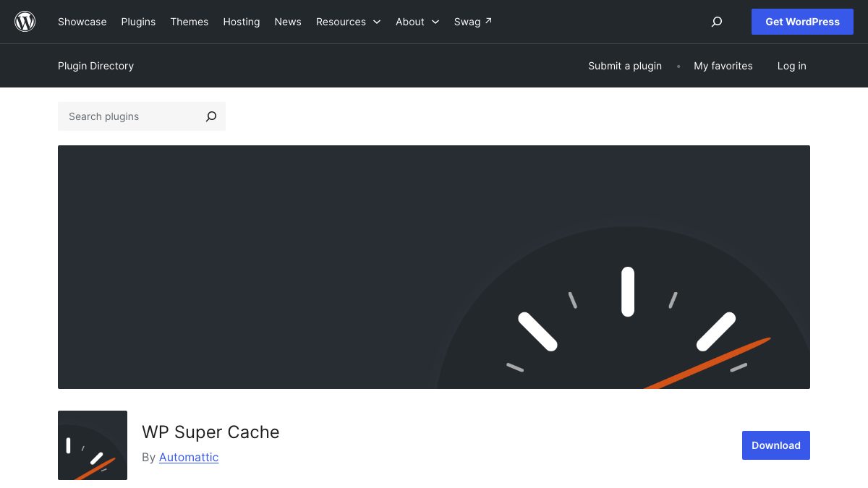Click the Get WordPress button
Screen dimensions: 868x488
(x=802, y=22)
